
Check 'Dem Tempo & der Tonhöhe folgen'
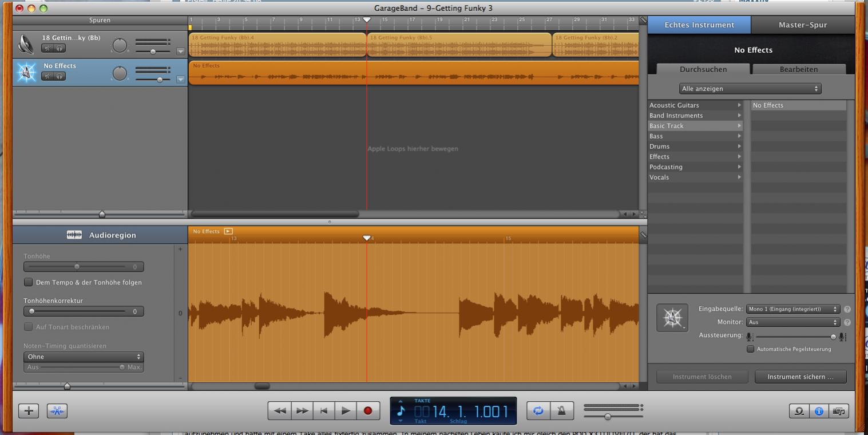pyautogui.click(x=28, y=282)
